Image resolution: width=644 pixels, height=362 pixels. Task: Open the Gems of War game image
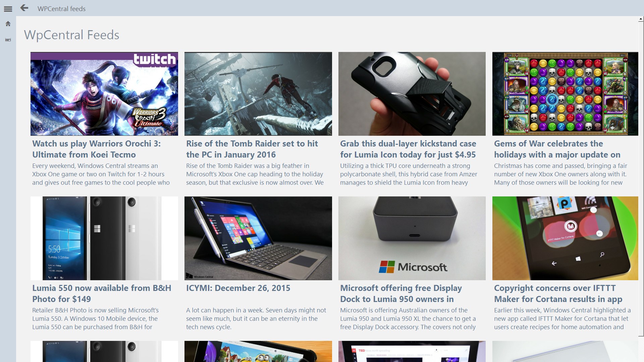coord(565,94)
